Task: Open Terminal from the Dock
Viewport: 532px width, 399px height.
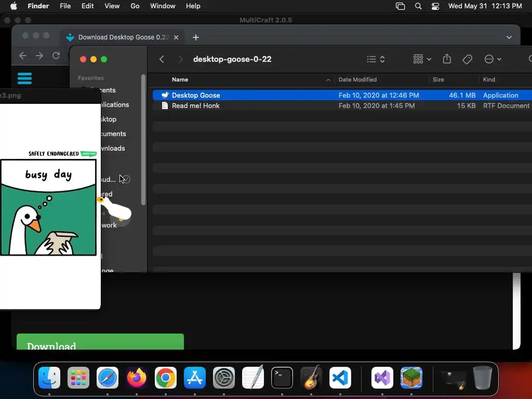Action: point(282,378)
